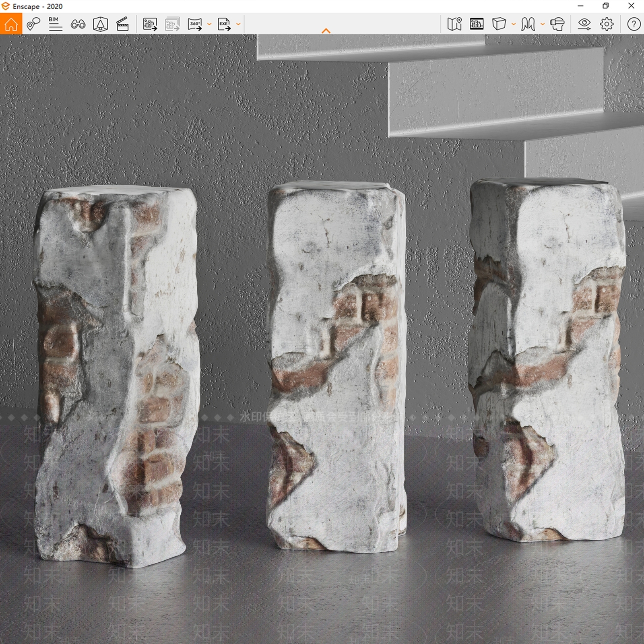Click the fly/walk navigation wings icon
Viewport: 644px width, 644px height.
click(x=528, y=24)
